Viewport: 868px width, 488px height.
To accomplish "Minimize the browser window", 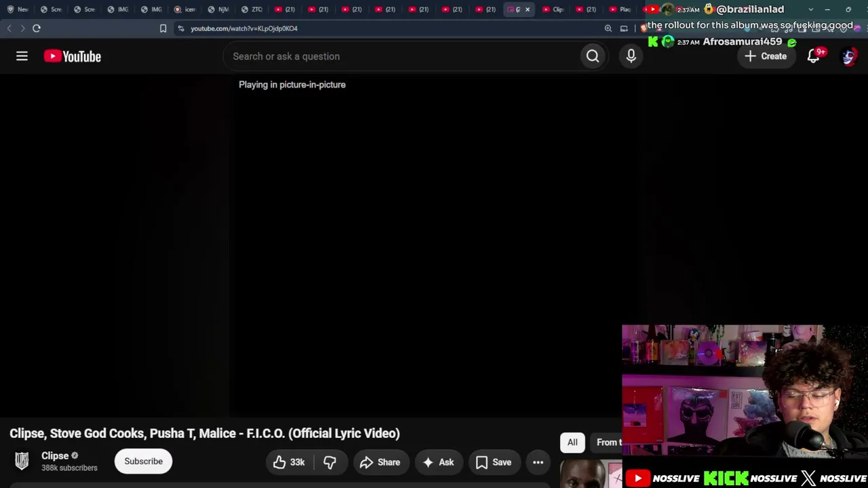I will click(x=827, y=9).
